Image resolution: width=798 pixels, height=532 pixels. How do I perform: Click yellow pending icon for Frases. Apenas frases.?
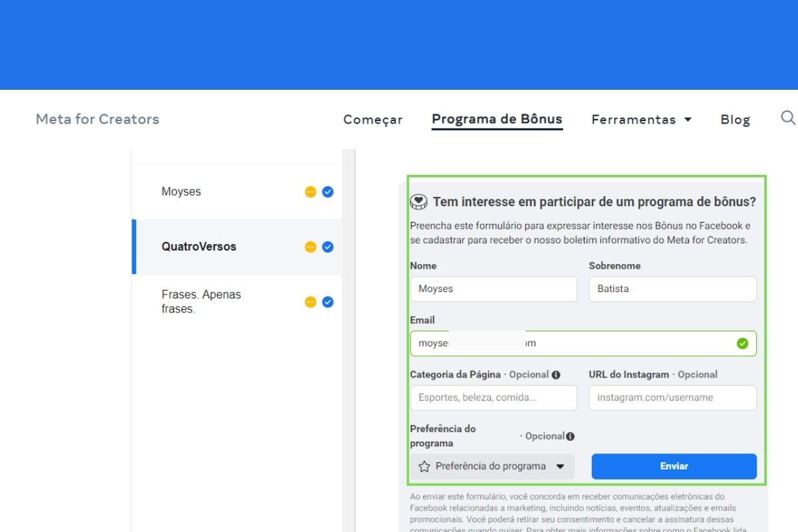tap(311, 302)
